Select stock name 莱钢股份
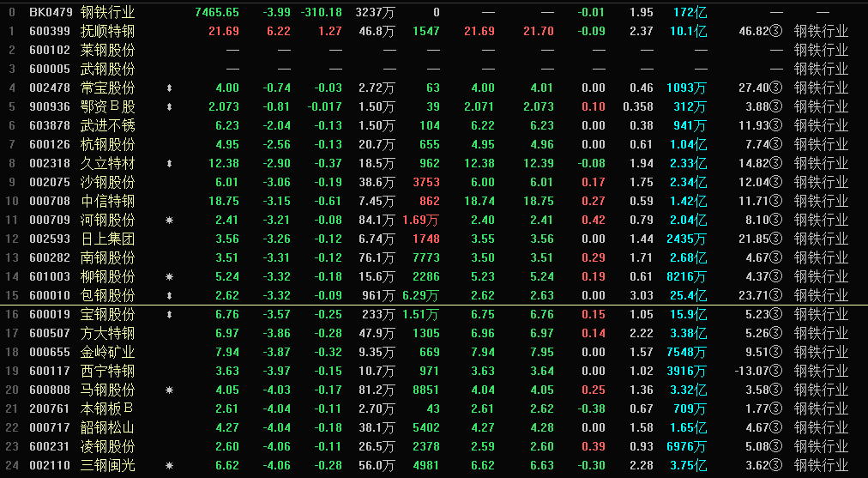This screenshot has height=478, width=868. (107, 50)
